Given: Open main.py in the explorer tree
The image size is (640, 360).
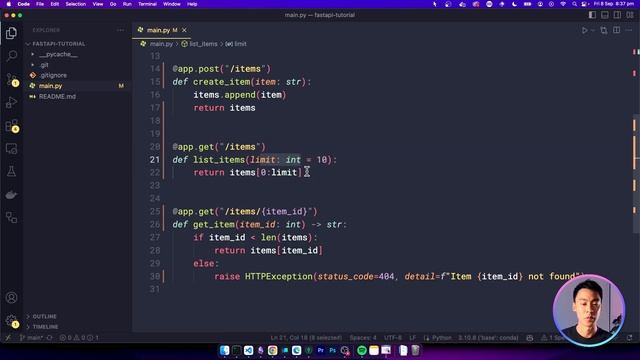Looking at the screenshot, I should 50,86.
